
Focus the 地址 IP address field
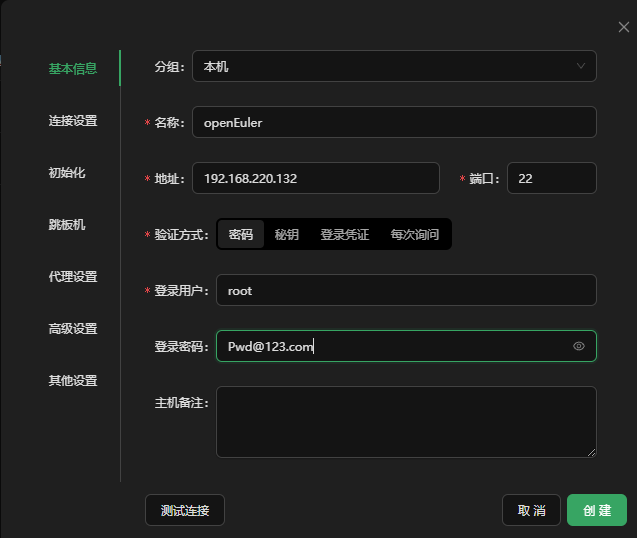315,178
